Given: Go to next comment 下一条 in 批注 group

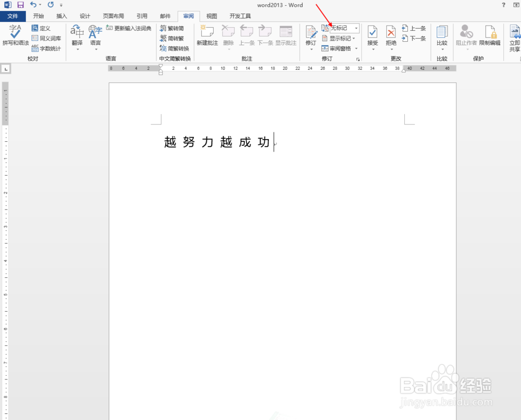Looking at the screenshot, I should pyautogui.click(x=265, y=35).
